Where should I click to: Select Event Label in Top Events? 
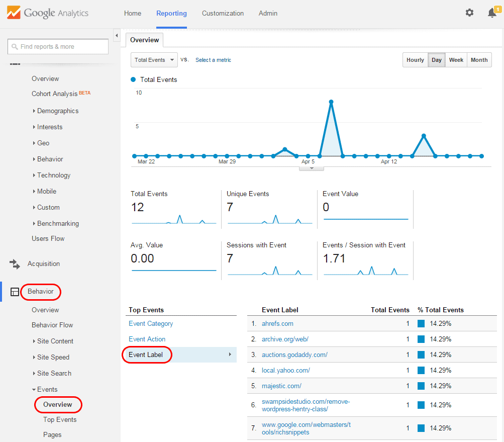146,355
